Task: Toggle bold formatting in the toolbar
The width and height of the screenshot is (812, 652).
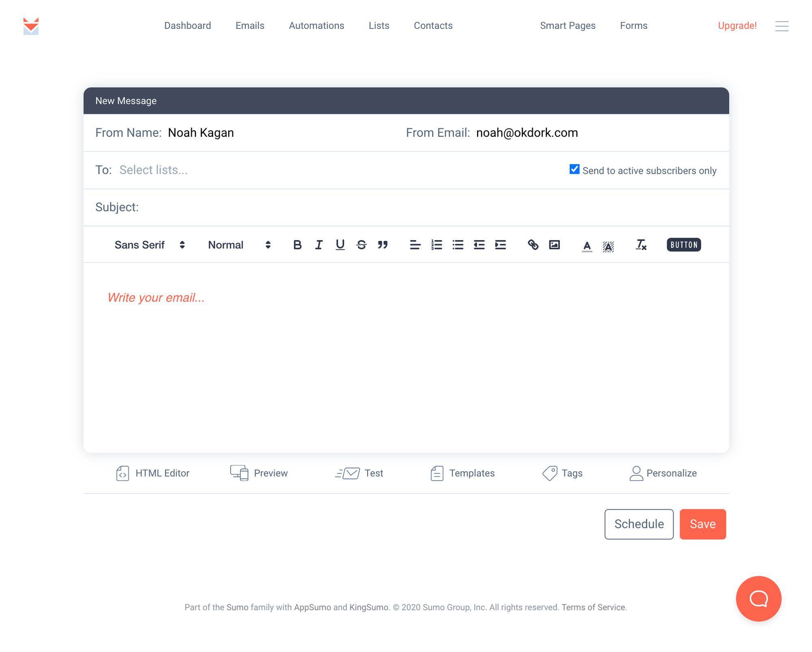Action: point(297,245)
